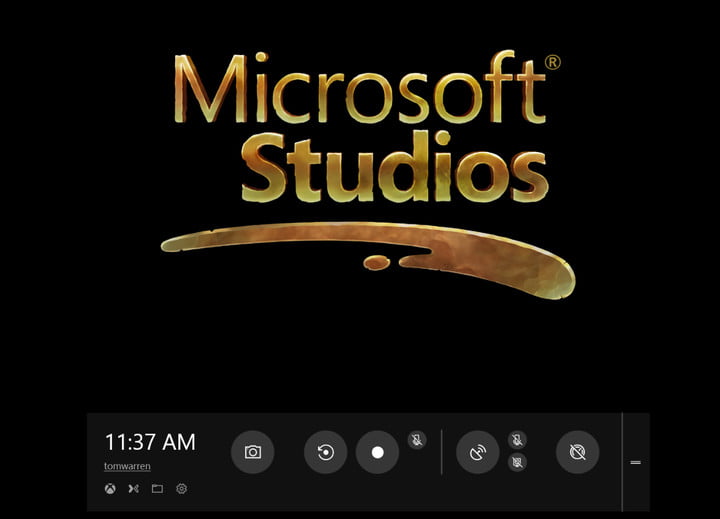Toggle microphone next to the record button
Screen dimensions: 720x519
click(x=417, y=439)
